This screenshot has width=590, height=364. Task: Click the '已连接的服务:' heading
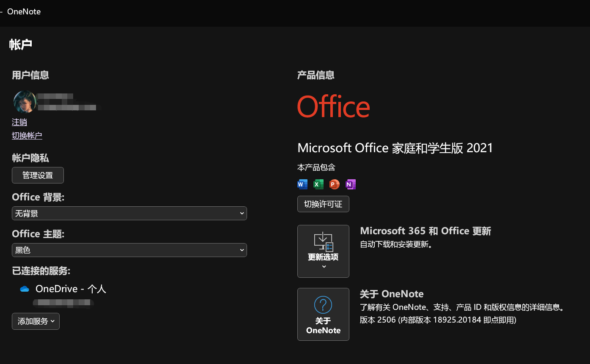click(x=41, y=271)
